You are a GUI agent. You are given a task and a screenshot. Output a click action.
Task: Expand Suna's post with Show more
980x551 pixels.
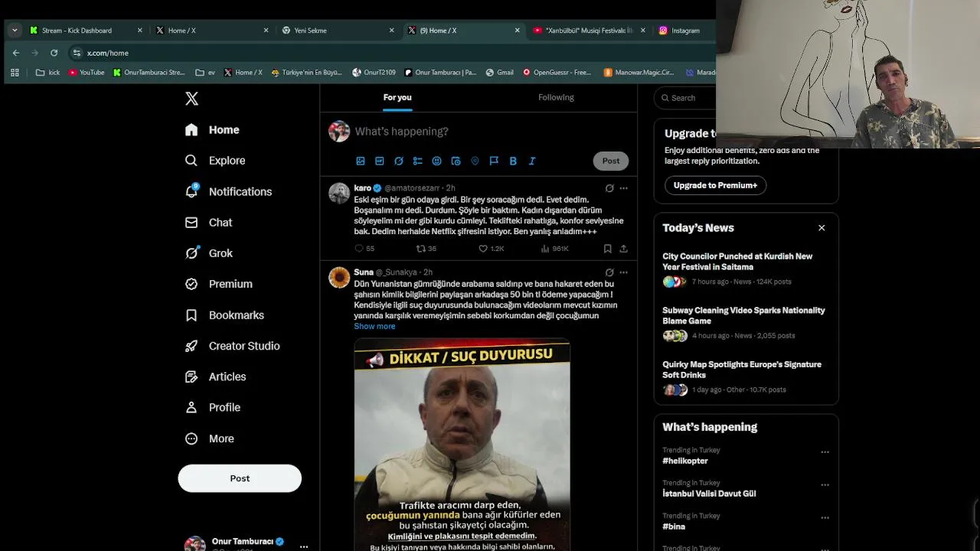tap(374, 327)
